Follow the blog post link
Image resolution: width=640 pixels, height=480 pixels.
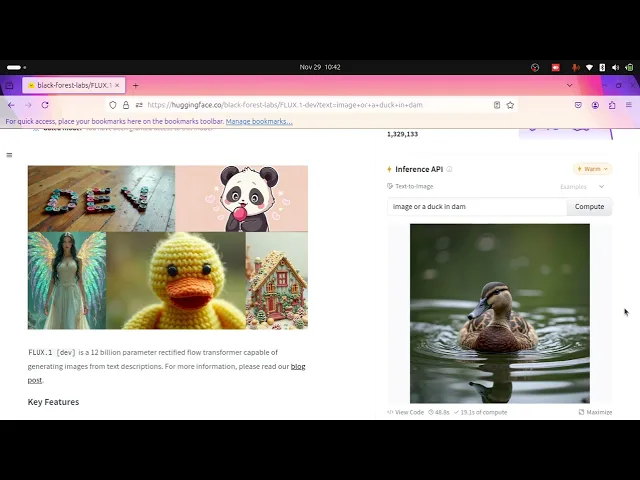click(298, 367)
